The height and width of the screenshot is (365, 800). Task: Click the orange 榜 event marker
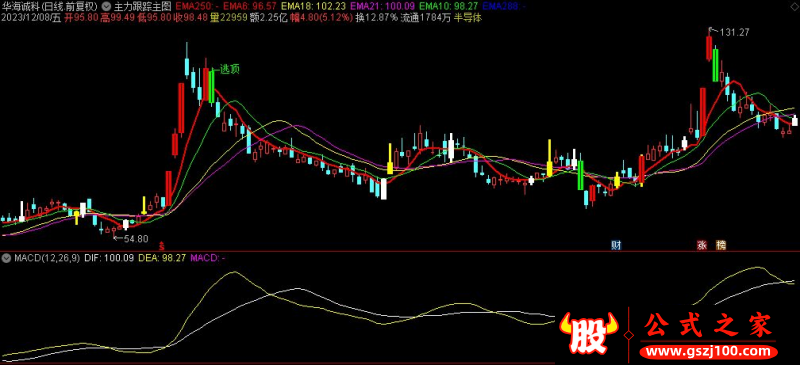(x=720, y=245)
